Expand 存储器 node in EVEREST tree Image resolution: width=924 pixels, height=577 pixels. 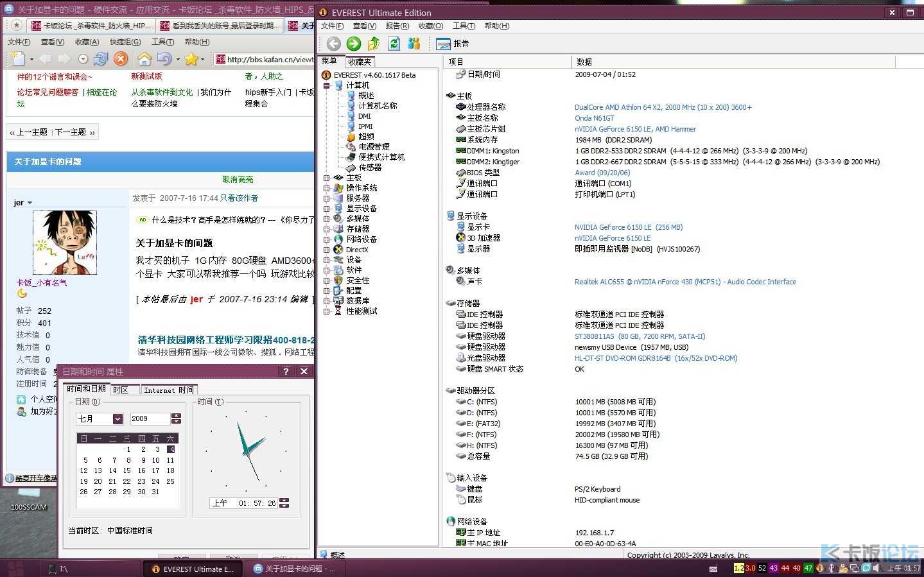(326, 229)
